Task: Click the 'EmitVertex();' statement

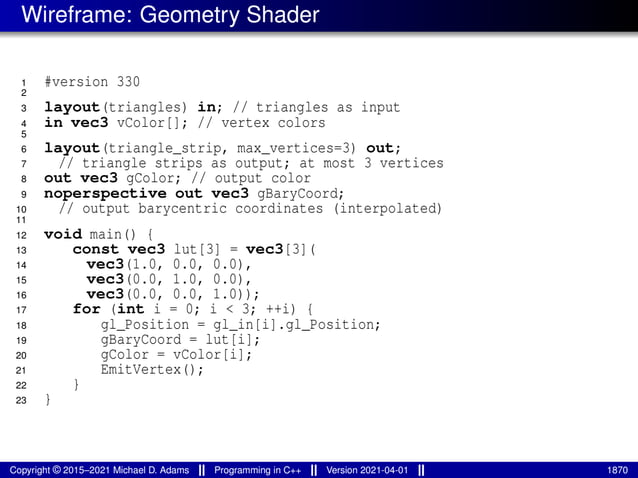Action: point(152,370)
